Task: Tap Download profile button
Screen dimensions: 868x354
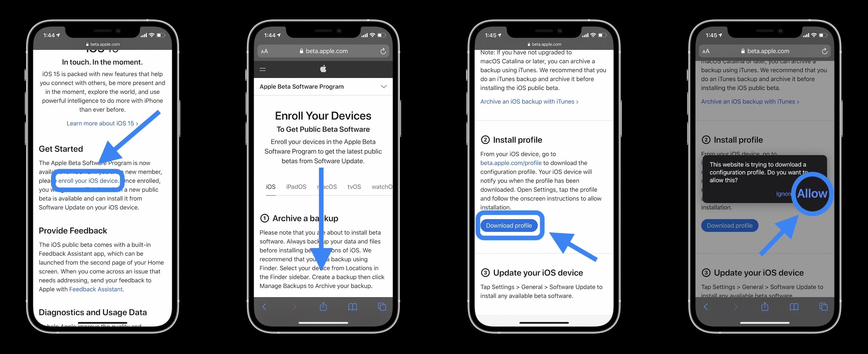Action: point(509,225)
